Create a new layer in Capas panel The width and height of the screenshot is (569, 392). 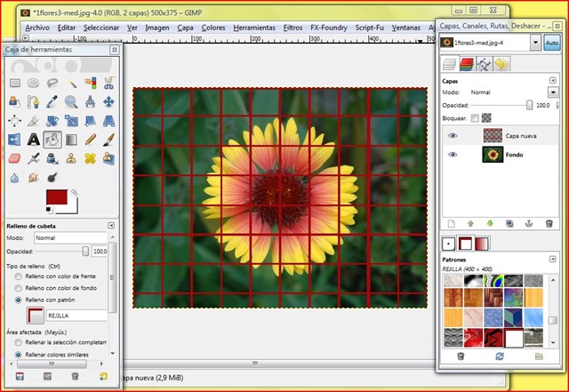point(451,223)
